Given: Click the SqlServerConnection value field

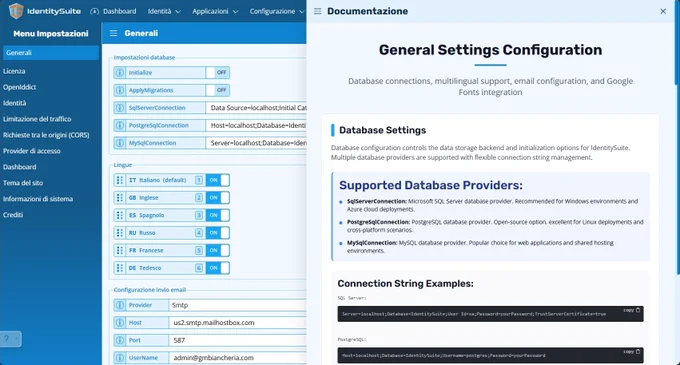Looking at the screenshot, I should pos(256,108).
